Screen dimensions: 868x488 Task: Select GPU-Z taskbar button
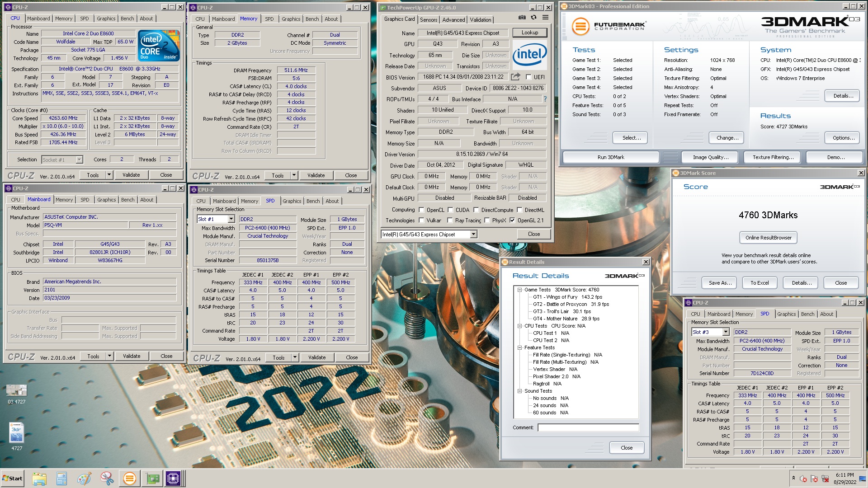coord(153,479)
